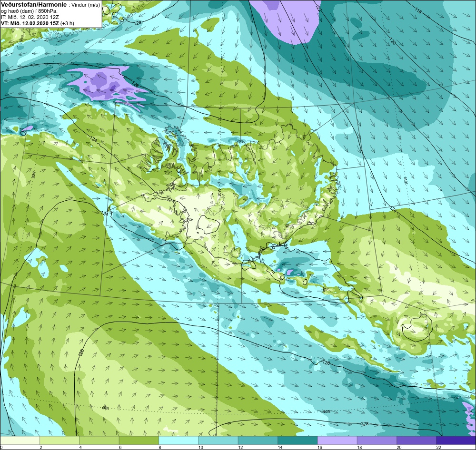Click the legend scale value '20'
The image size is (476, 450).
click(x=399, y=447)
